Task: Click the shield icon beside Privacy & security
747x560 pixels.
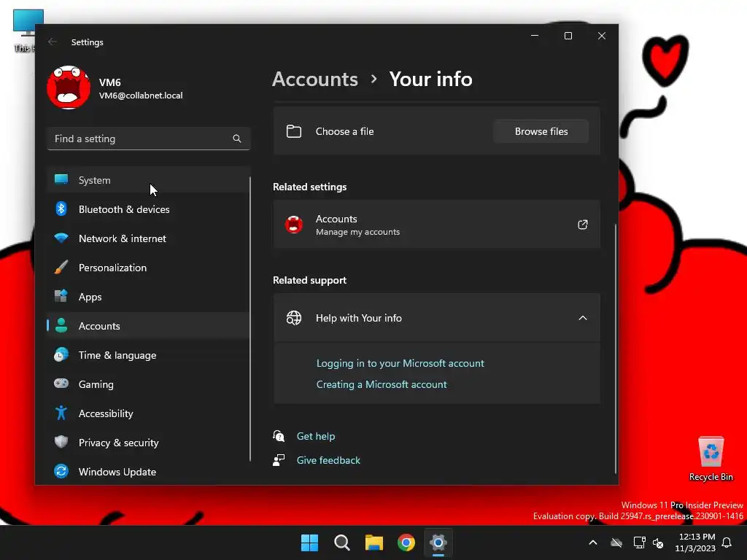Action: pyautogui.click(x=61, y=442)
